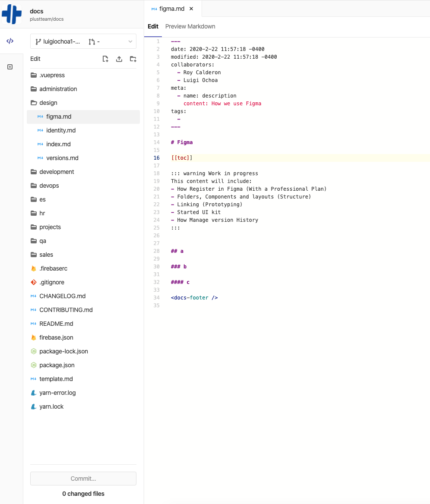Select the Edit tab

[x=153, y=26]
